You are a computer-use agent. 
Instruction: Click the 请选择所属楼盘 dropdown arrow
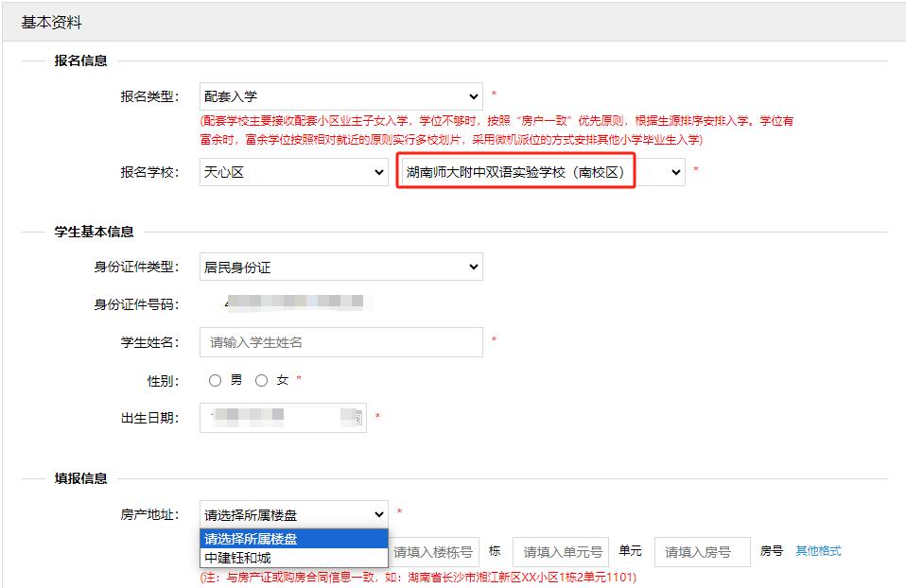coord(379,515)
